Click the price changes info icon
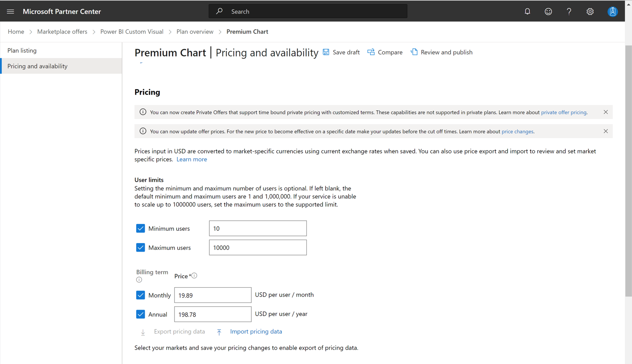632x364 pixels. pyautogui.click(x=143, y=131)
